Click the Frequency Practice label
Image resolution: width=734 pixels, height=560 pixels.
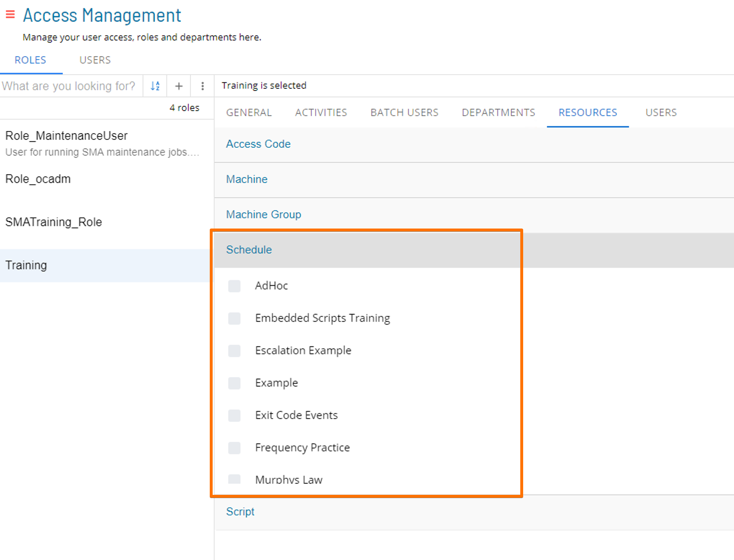point(303,448)
